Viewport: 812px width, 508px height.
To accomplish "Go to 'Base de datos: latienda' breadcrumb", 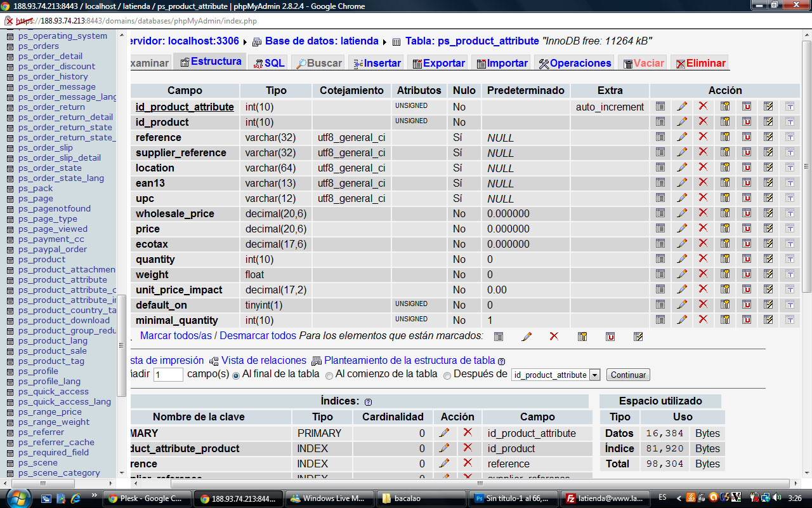I will point(322,41).
